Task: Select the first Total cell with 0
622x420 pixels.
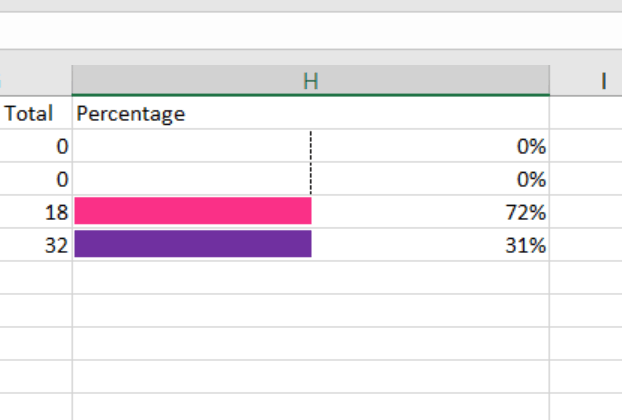Action: click(36, 146)
